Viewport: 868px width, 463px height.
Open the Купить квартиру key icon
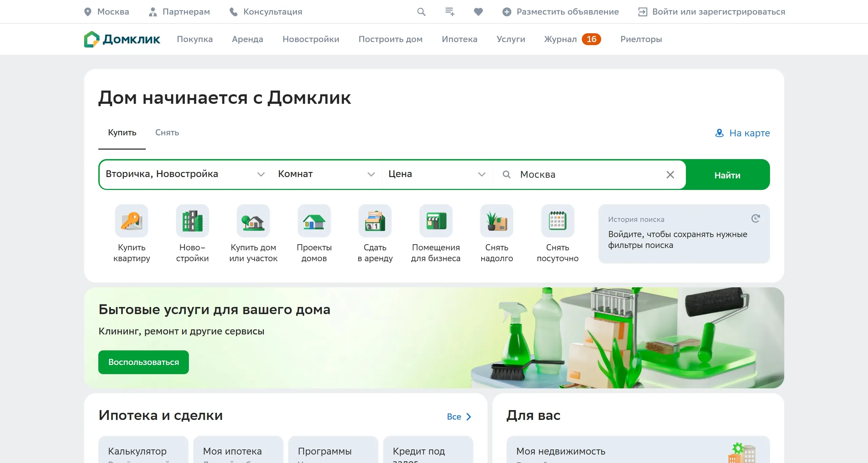click(x=132, y=221)
